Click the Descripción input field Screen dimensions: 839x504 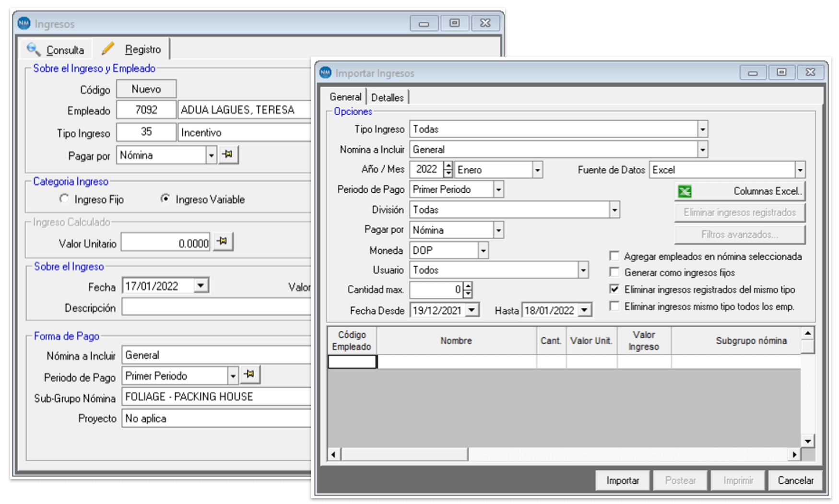click(216, 307)
